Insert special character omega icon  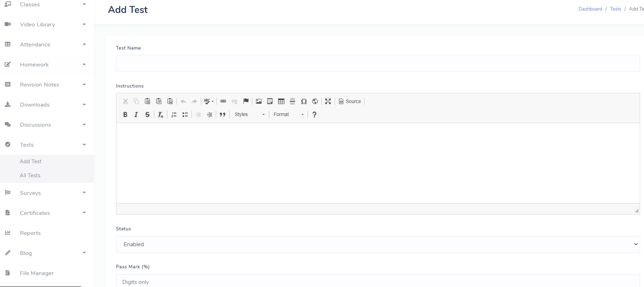[304, 101]
